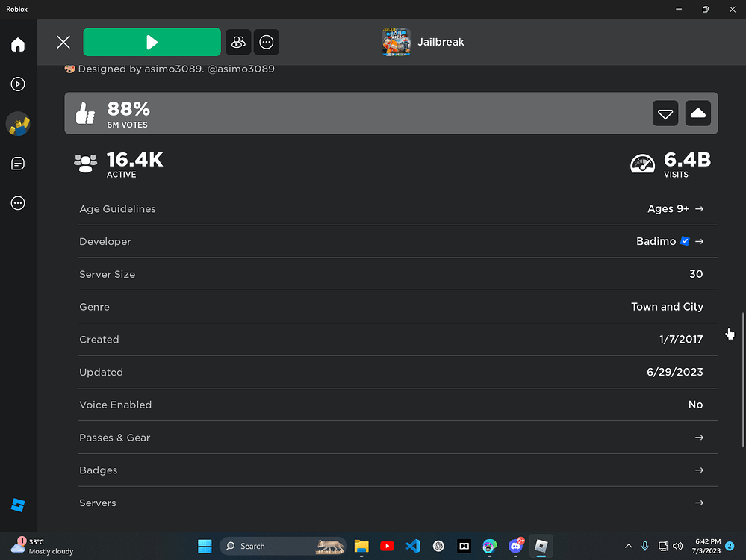
Task: Start Jailbreak with the green play button
Action: (x=152, y=42)
